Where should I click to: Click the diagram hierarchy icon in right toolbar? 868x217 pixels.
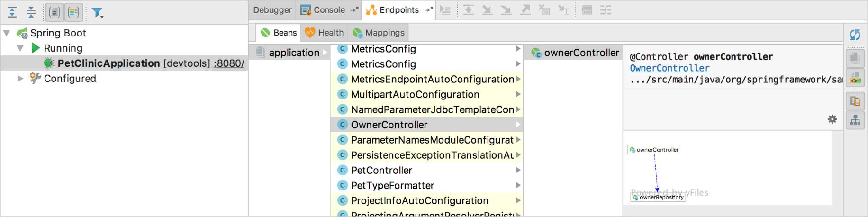coord(855,121)
